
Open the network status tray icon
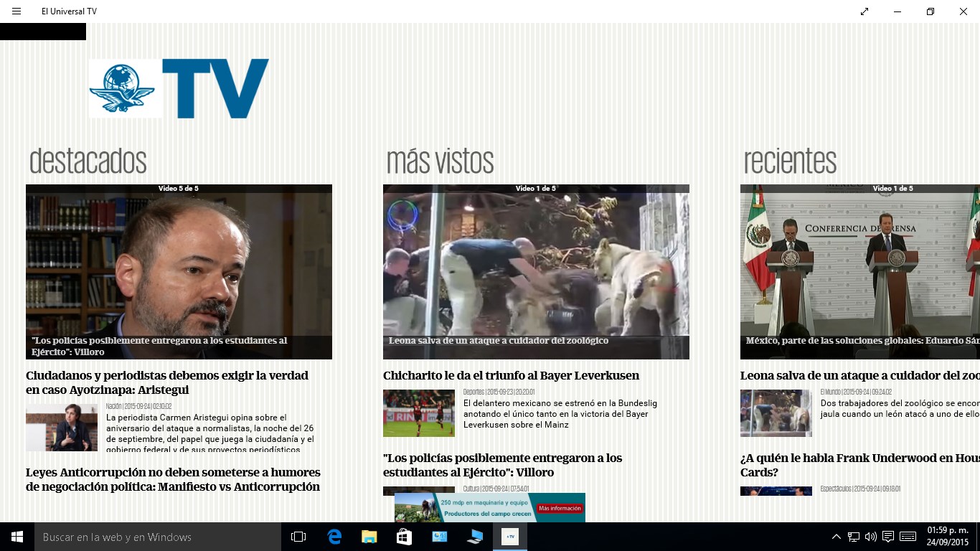[854, 537]
